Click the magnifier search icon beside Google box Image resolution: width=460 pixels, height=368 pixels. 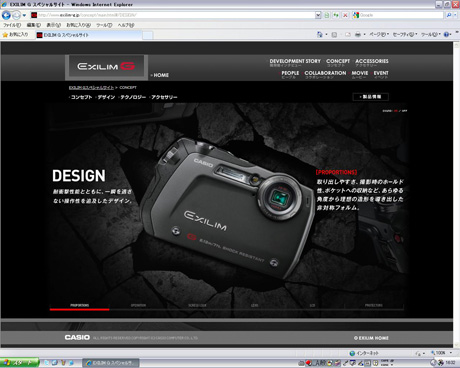449,15
